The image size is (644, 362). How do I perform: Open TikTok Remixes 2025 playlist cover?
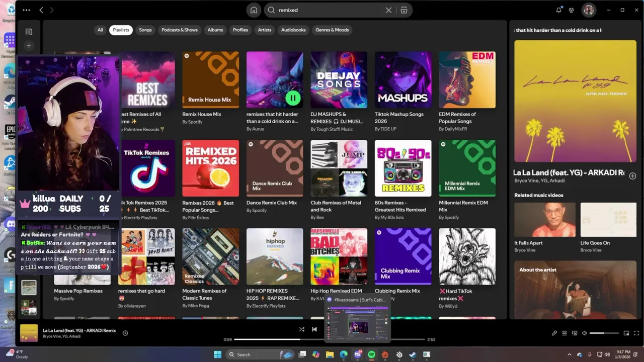tap(148, 168)
